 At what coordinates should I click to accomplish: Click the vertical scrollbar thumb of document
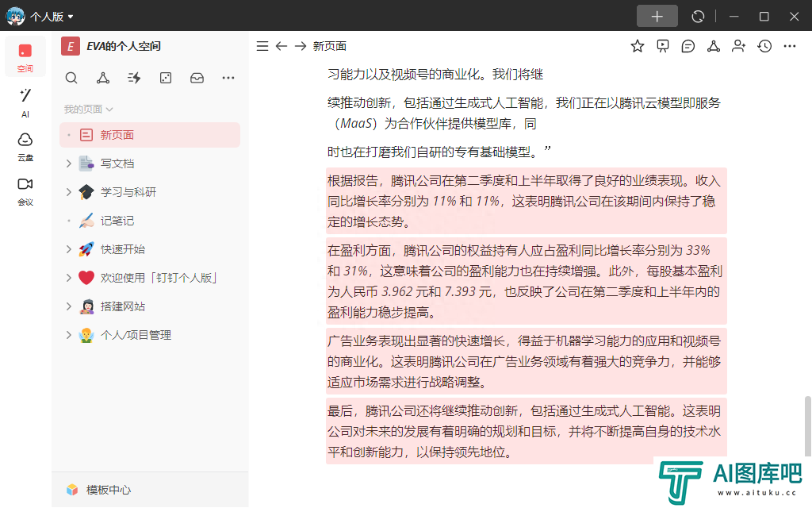click(807, 426)
